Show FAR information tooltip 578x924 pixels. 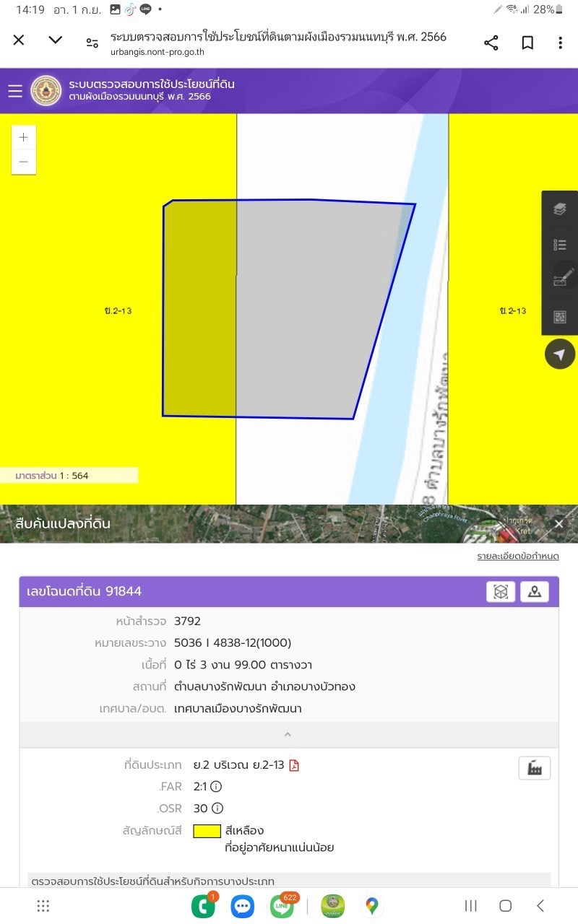coord(216,787)
